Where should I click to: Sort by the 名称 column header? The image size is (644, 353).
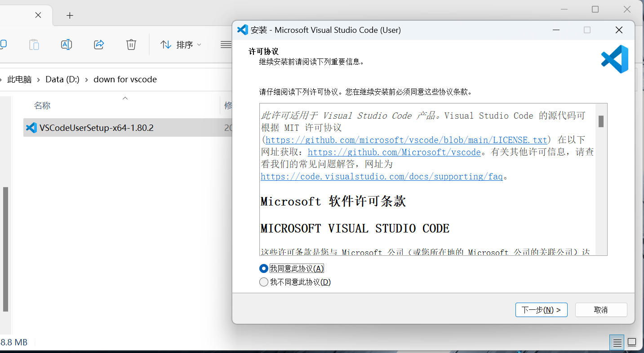click(42, 105)
